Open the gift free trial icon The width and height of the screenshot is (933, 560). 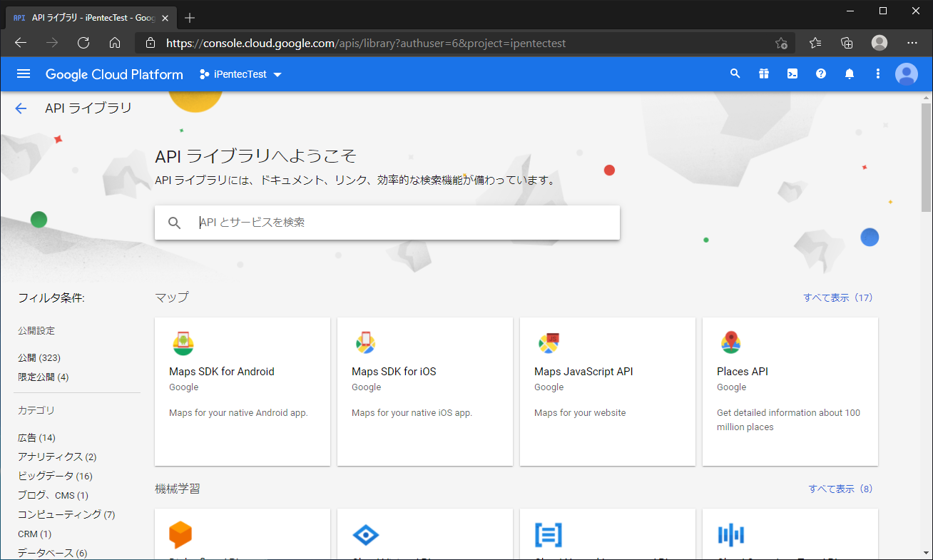[x=764, y=73]
